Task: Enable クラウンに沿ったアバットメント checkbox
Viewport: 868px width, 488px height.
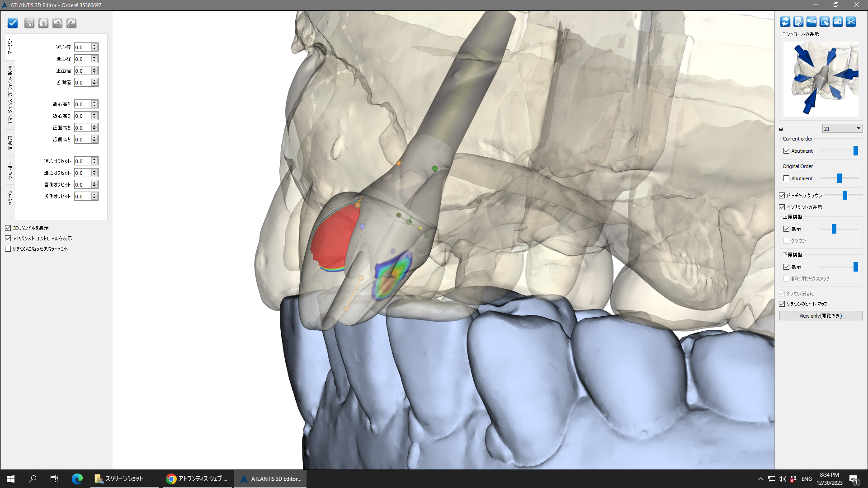Action: pyautogui.click(x=8, y=249)
